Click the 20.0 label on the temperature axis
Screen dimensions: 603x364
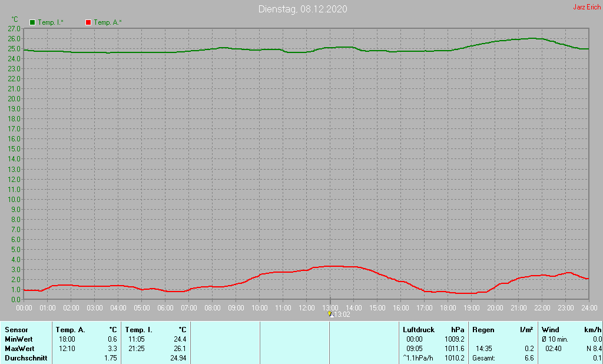[14, 98]
